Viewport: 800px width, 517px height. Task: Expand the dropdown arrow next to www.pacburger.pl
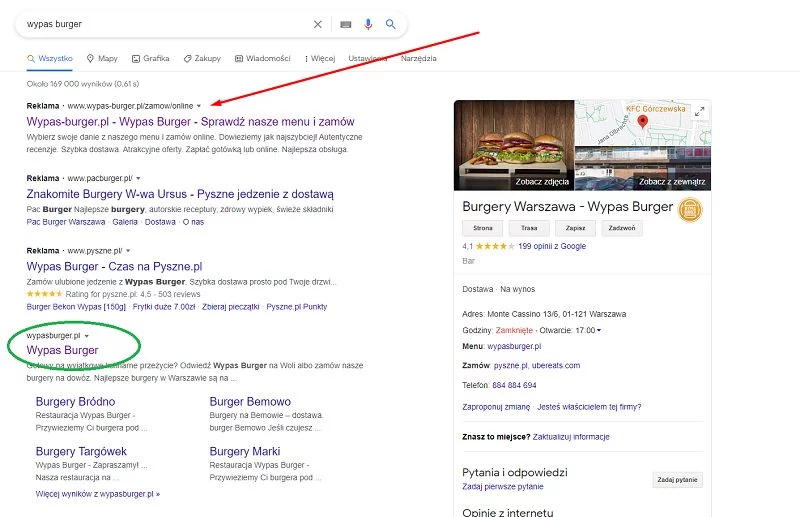[x=138, y=179]
